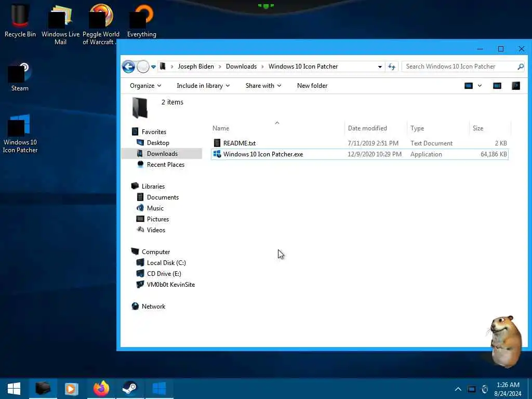The image size is (532, 399).
Task: Go to Downloads in the breadcrumb path
Action: [241, 66]
